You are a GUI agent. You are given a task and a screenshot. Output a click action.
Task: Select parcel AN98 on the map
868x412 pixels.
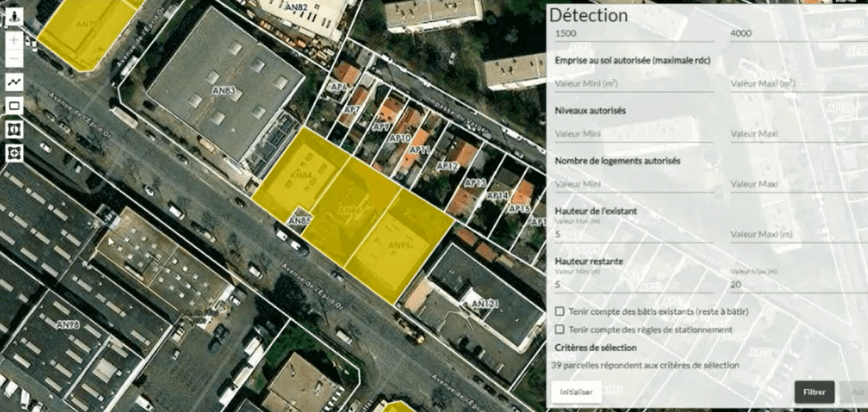(x=68, y=324)
